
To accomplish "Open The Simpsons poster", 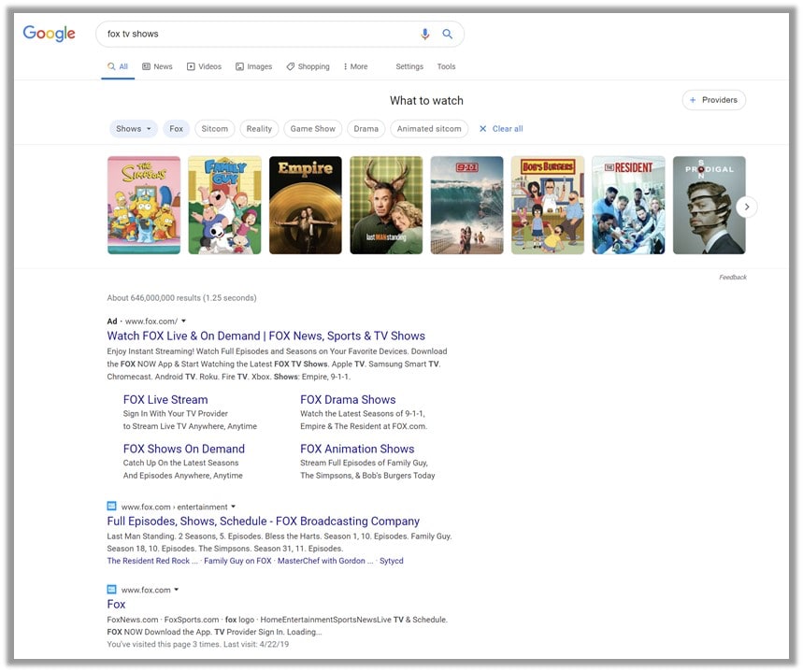I will click(x=144, y=205).
